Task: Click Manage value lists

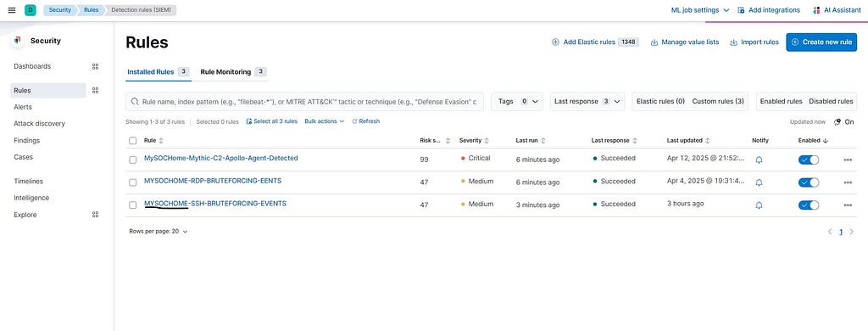Action: point(685,42)
